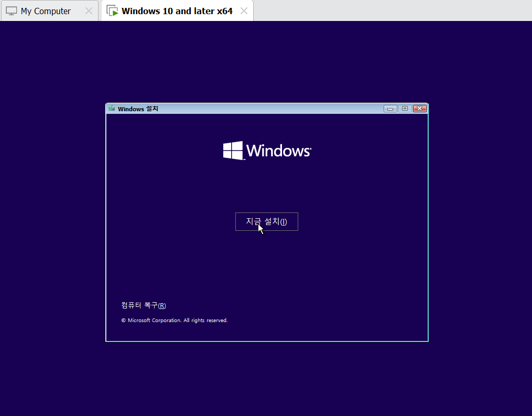Open the 컴퓨터 복구(R) repair link

[x=144, y=305]
